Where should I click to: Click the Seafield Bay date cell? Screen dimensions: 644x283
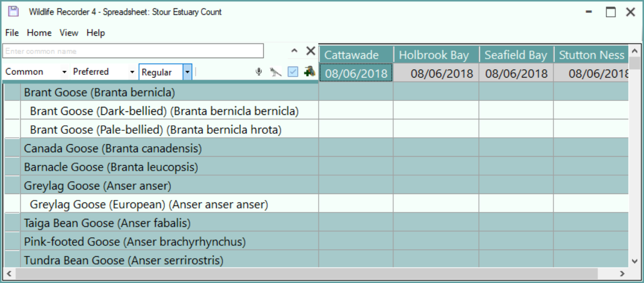click(x=516, y=73)
